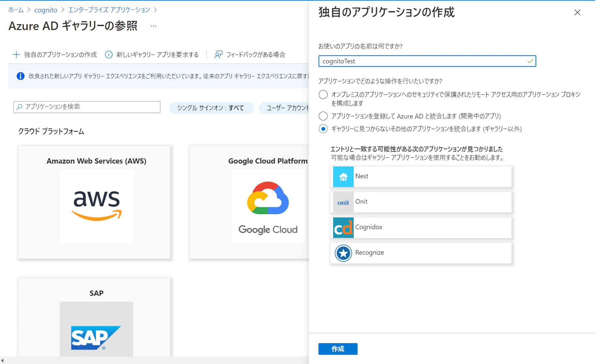Click the Amazon Web Services (AWS) card title
The width and height of the screenshot is (598, 364).
(96, 161)
